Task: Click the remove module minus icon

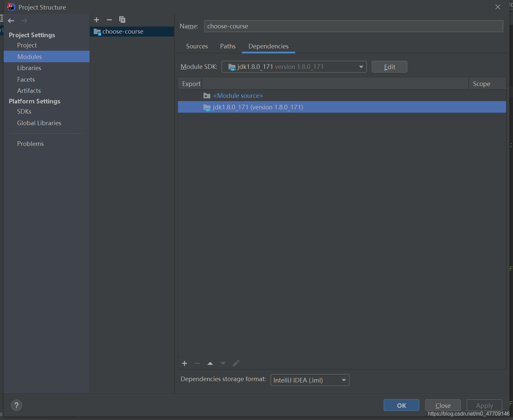Action: coord(109,20)
